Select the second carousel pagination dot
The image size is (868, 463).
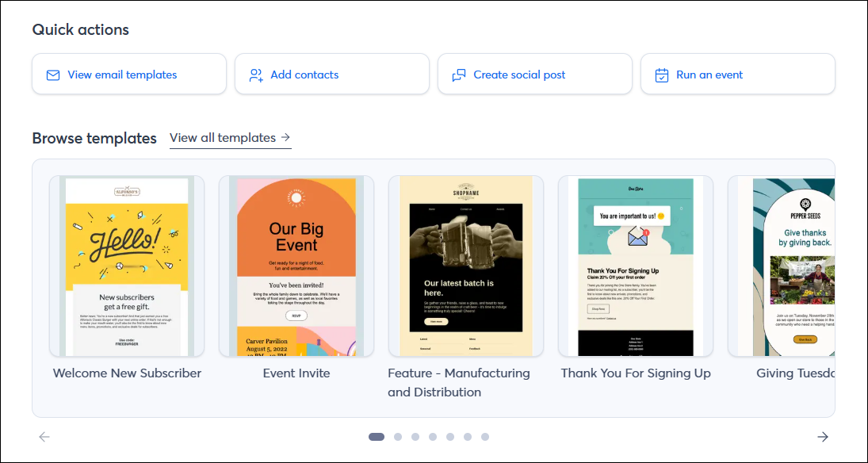tap(397, 436)
